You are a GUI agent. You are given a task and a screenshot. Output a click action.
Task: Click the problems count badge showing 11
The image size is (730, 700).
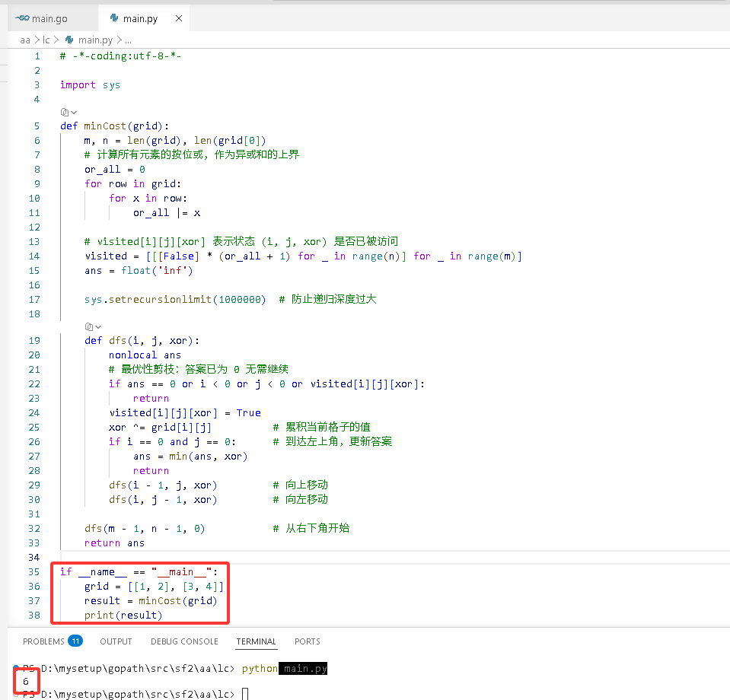[x=75, y=641]
